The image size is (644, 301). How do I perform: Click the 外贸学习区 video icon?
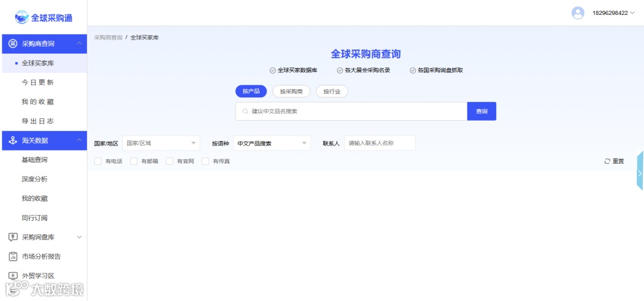(13, 276)
